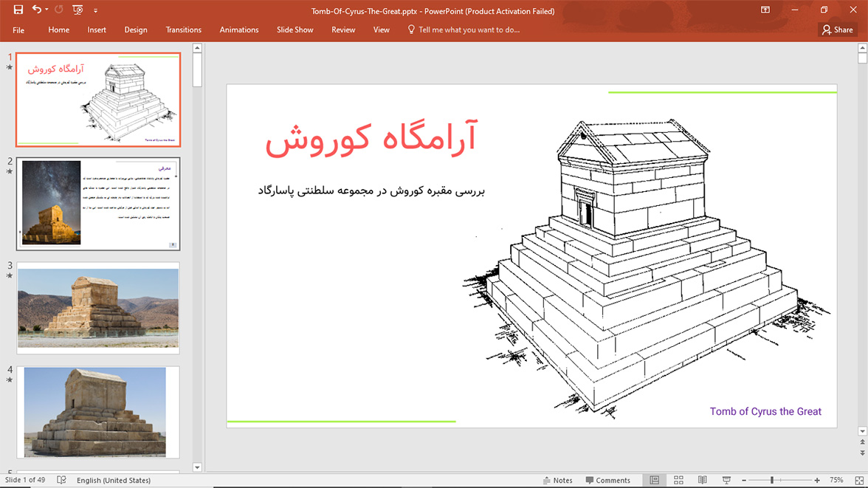Open Customize Quick Access Toolbar dropdown
Viewport: 868px width, 488px height.
[95, 11]
